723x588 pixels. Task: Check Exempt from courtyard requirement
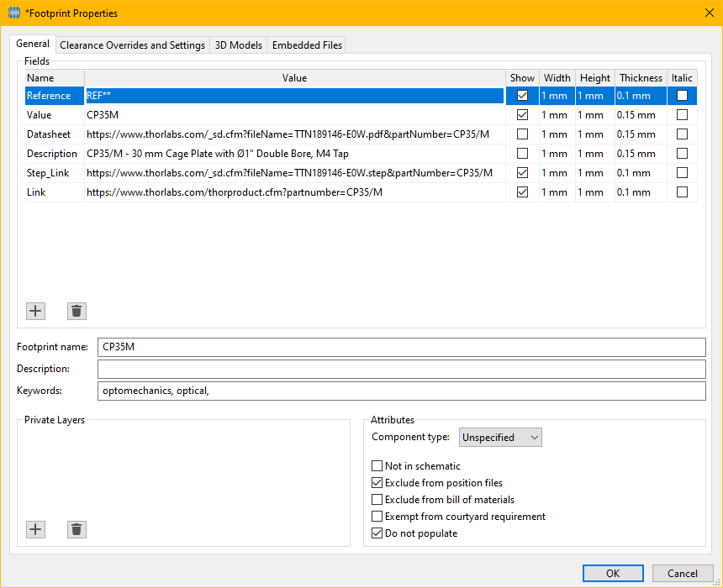point(377,517)
